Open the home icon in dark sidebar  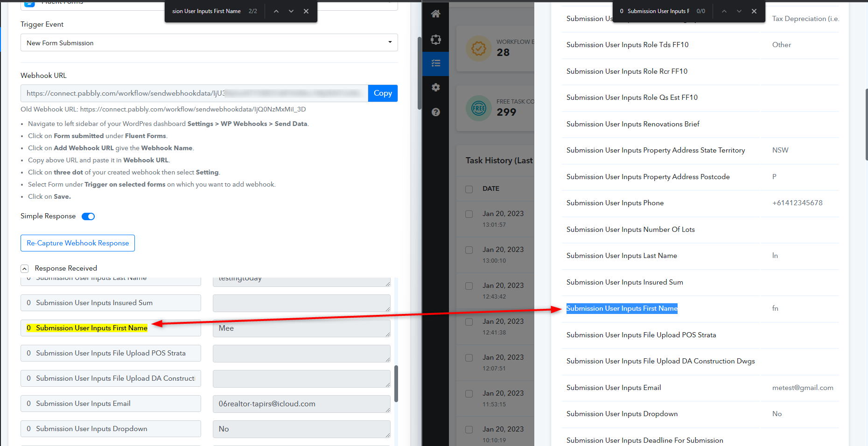point(435,14)
